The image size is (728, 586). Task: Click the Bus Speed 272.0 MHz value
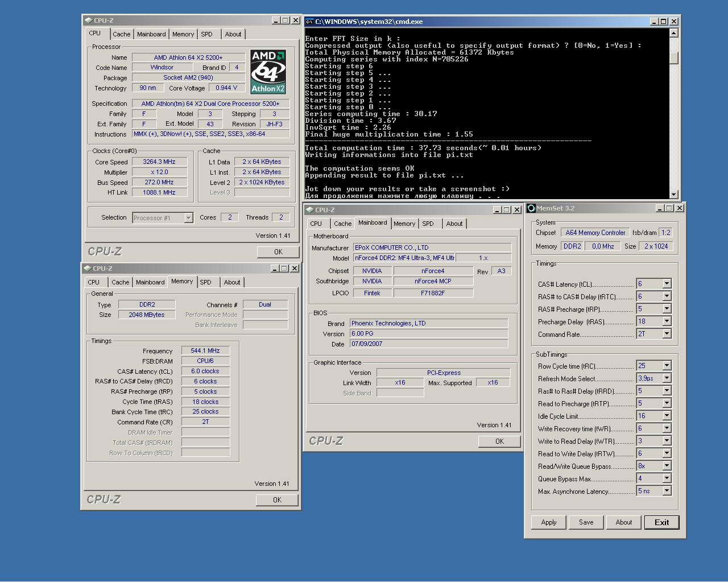159,182
